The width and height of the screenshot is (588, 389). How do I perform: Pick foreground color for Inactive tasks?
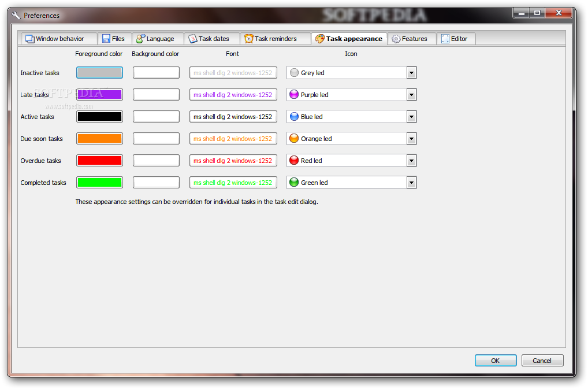tap(99, 73)
